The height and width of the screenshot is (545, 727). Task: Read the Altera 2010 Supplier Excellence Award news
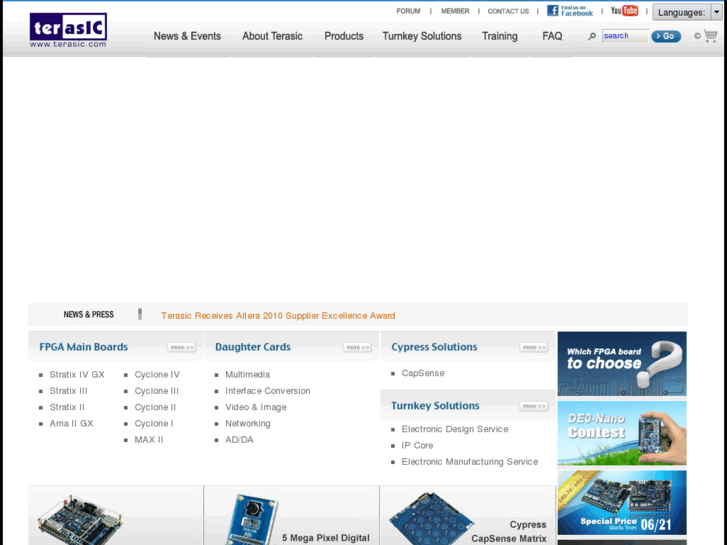pos(278,316)
